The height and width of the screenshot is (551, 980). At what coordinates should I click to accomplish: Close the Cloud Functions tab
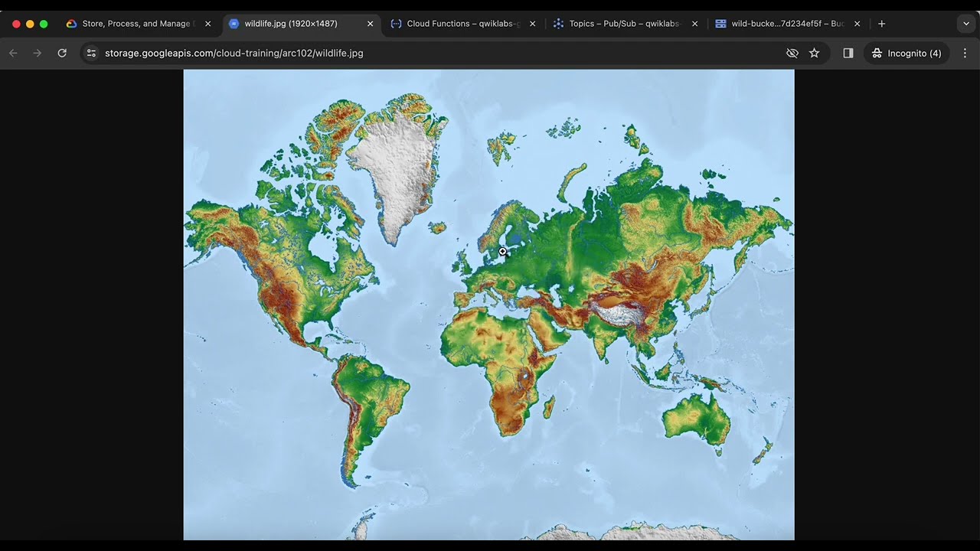pos(533,24)
